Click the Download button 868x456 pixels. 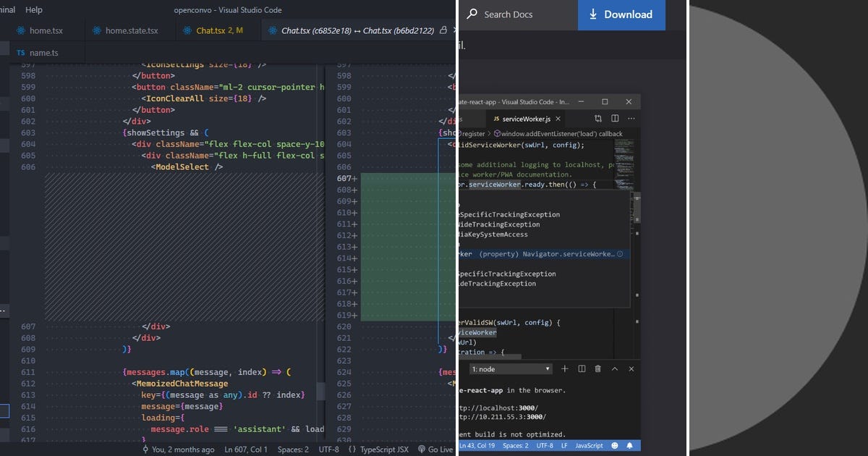pyautogui.click(x=622, y=14)
